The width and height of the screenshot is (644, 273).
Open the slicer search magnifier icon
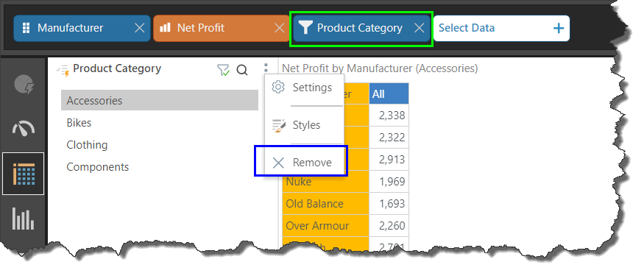[x=242, y=70]
